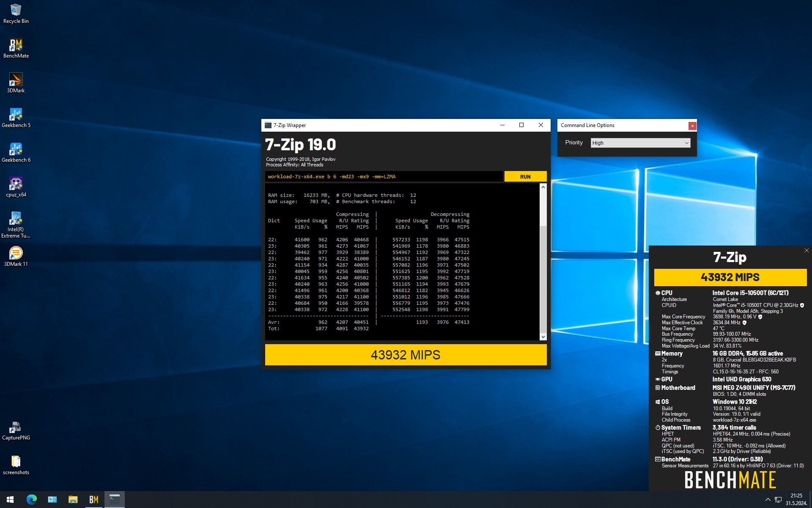Screen dimensions: 812x508
Task: Click the 16 GB DDR4 memory text
Action: (x=747, y=353)
